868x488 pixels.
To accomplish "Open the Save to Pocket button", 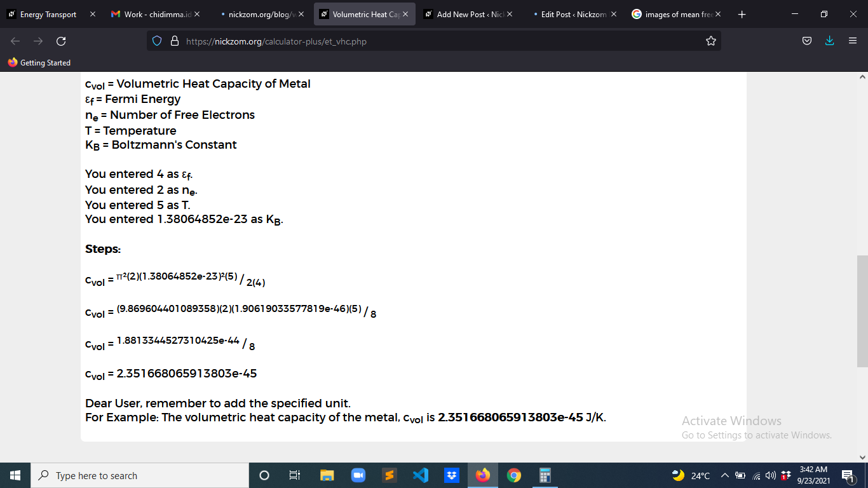I will click(x=806, y=41).
